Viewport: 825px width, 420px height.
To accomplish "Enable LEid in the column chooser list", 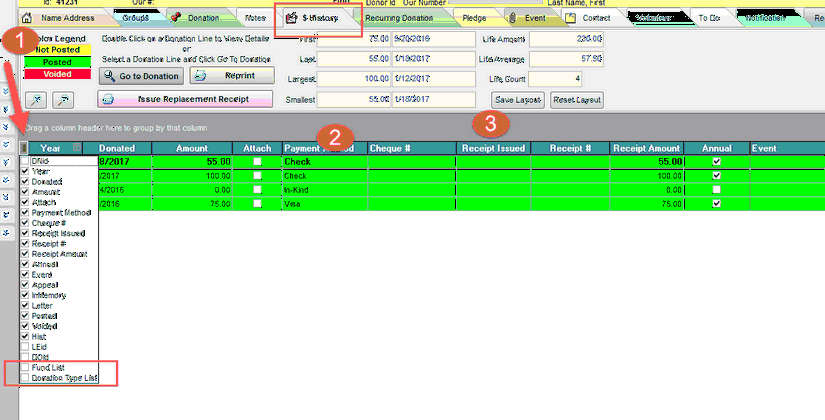I will pyautogui.click(x=25, y=347).
